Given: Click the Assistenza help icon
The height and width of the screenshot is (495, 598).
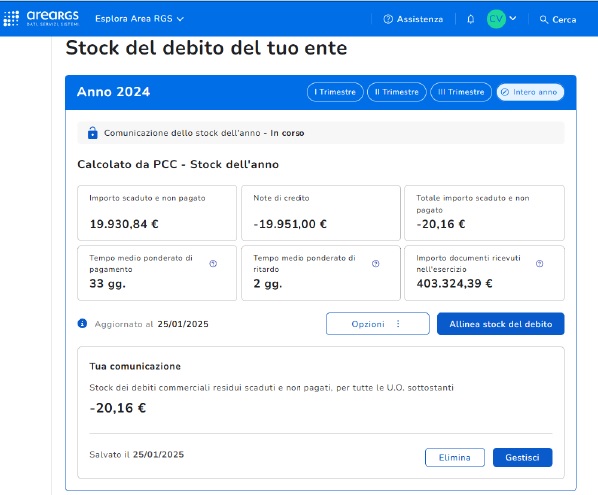Looking at the screenshot, I should pyautogui.click(x=388, y=19).
